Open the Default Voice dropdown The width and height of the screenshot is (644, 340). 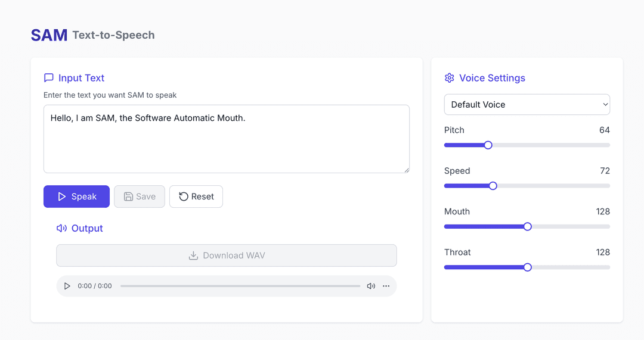[x=527, y=104]
